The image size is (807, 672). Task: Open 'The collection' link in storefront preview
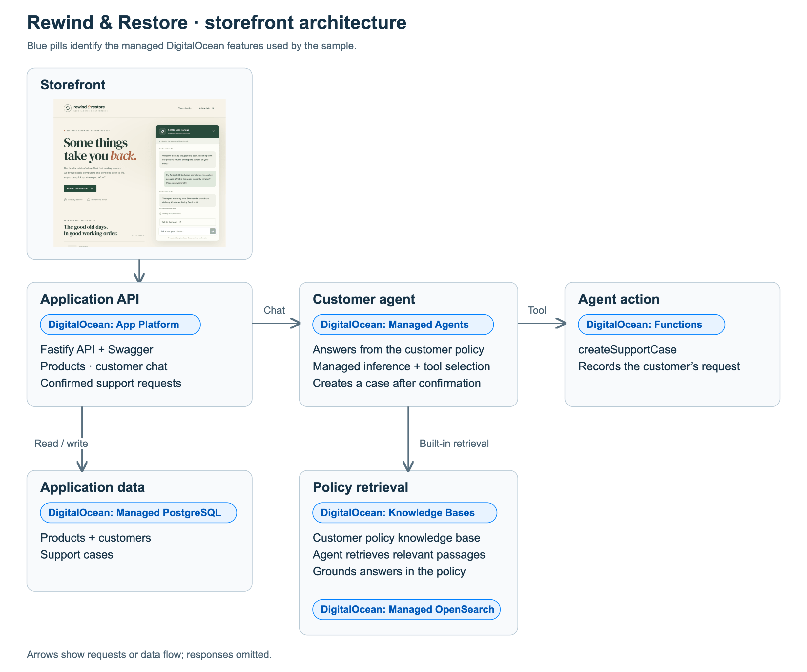(x=185, y=108)
